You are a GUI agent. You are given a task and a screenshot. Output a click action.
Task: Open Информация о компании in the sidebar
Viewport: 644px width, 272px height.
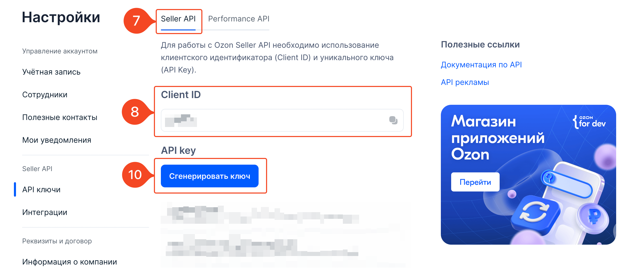(70, 262)
